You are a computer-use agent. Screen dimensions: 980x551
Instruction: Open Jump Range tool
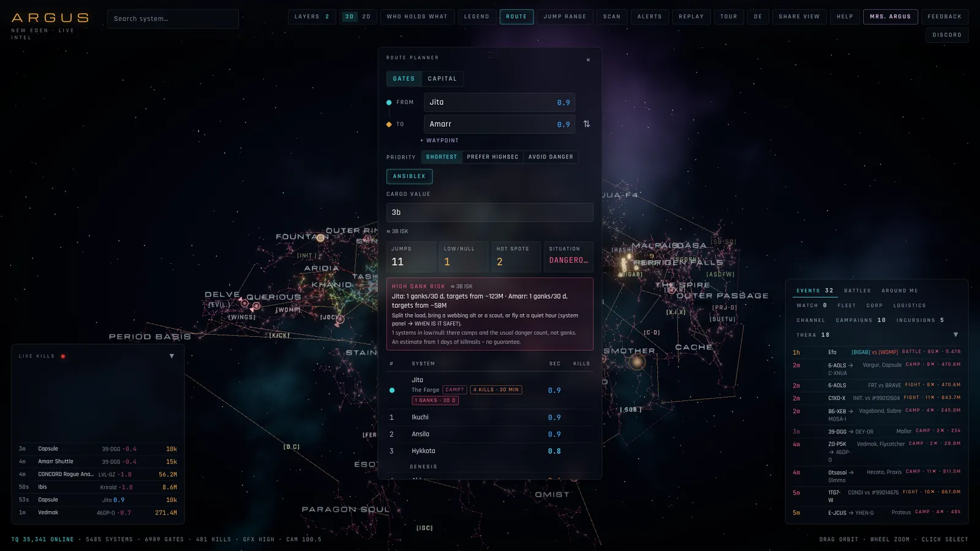565,17
